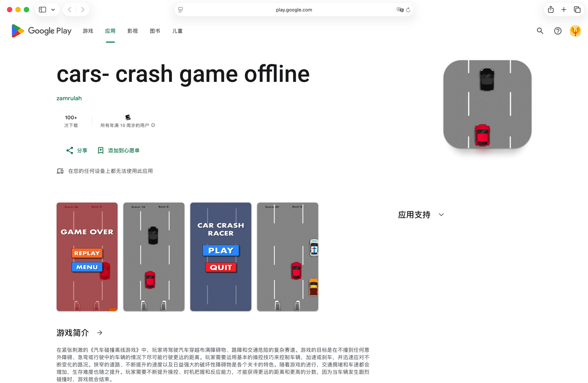Click the share icon below download stats

pos(70,150)
